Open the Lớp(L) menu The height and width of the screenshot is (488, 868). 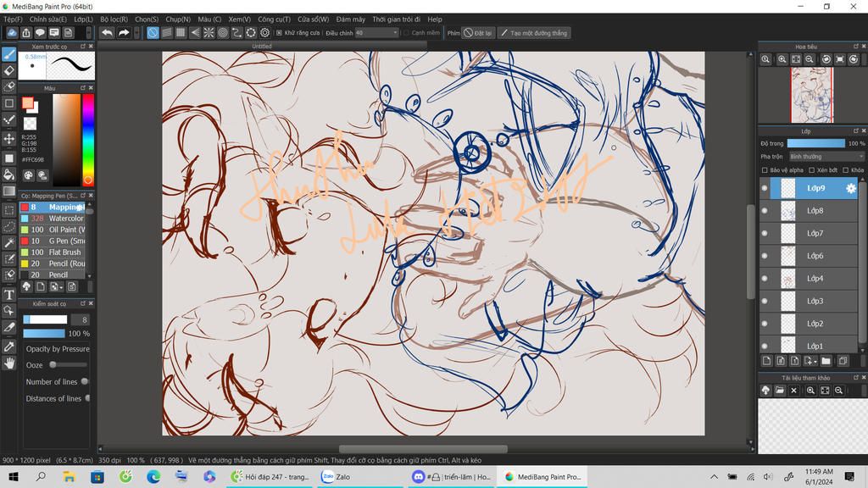coord(84,19)
